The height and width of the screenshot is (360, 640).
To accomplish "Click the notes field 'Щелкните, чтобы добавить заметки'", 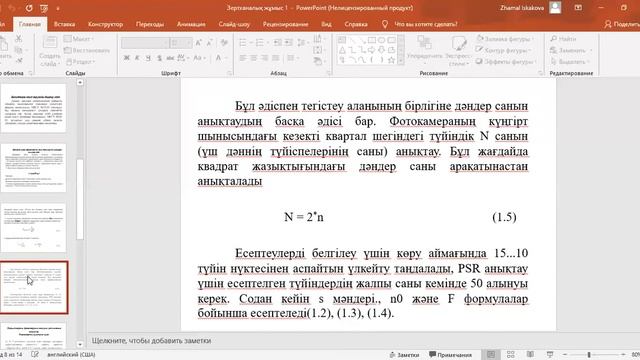I will pyautogui.click(x=151, y=340).
